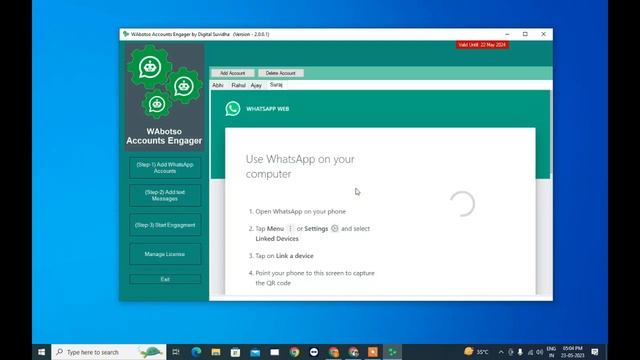The width and height of the screenshot is (640, 360).
Task: Click the "Link a device" bold text
Action: tap(295, 256)
